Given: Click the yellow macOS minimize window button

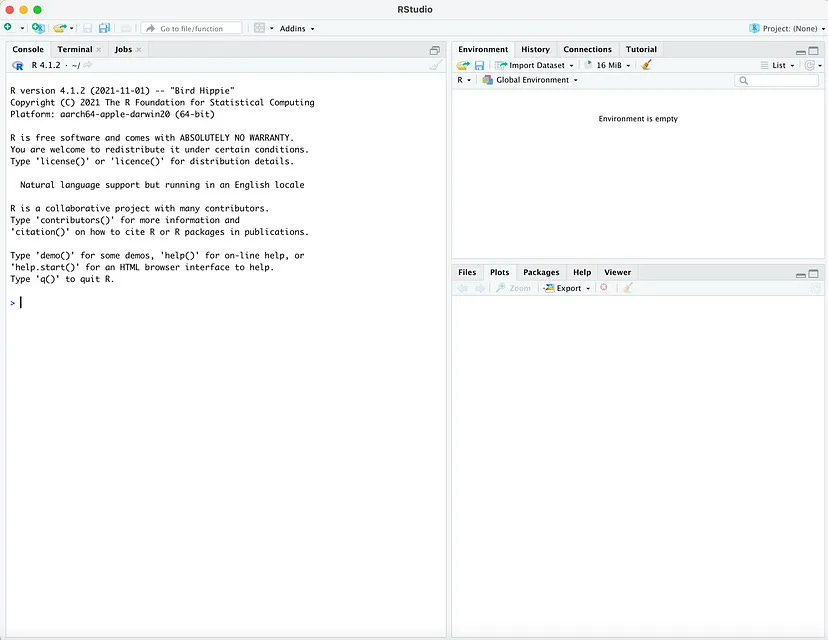Looking at the screenshot, I should [x=23, y=10].
